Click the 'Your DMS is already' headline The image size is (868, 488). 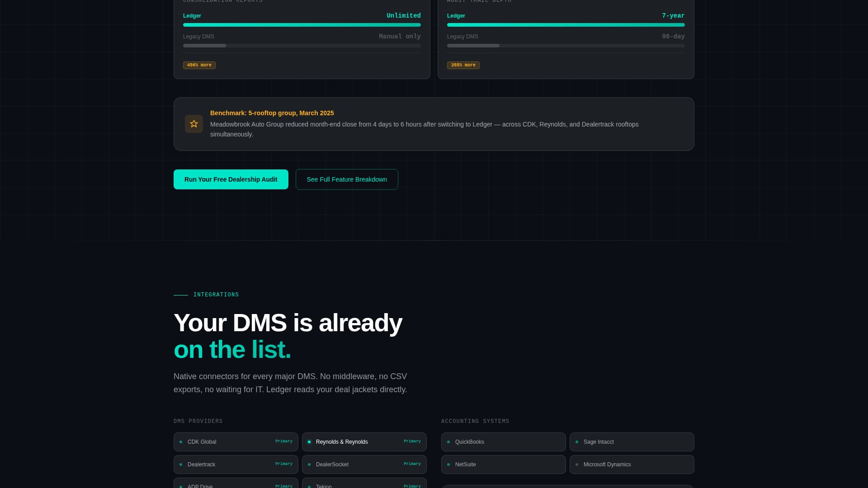[x=288, y=323]
